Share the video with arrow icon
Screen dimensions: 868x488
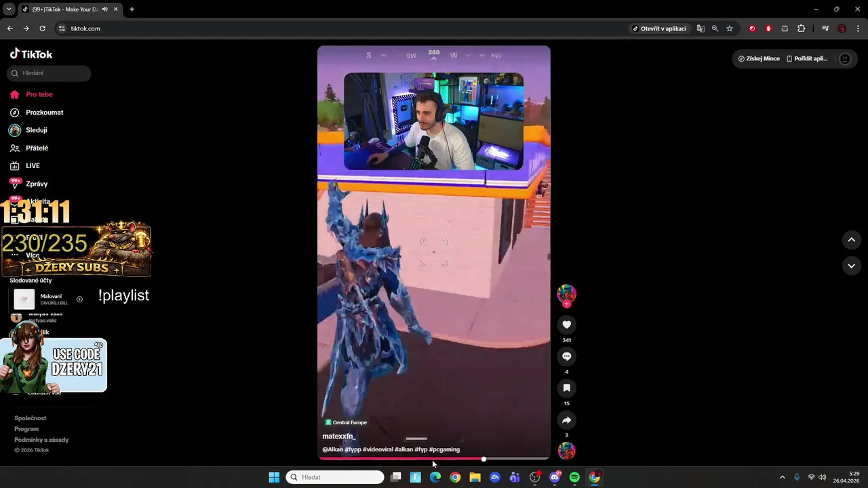pos(567,420)
